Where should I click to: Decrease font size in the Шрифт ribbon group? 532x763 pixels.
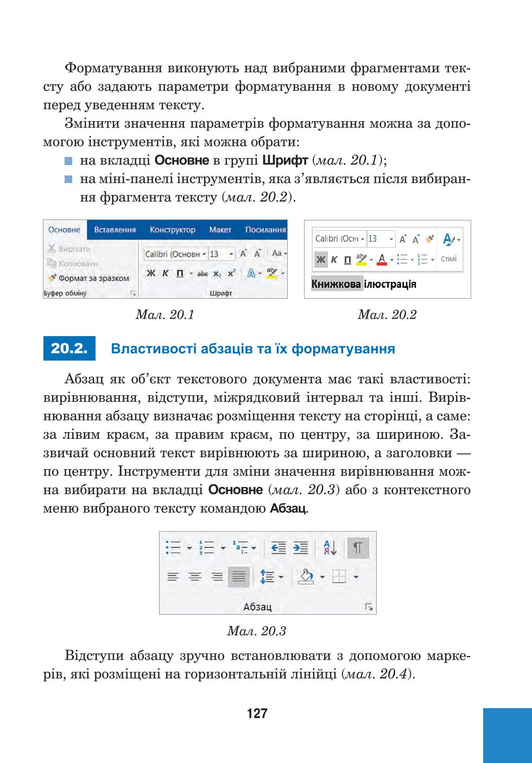click(x=257, y=254)
